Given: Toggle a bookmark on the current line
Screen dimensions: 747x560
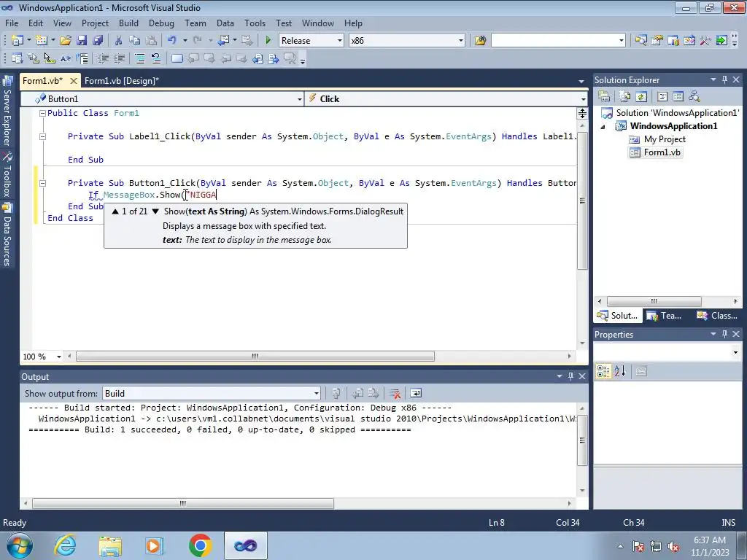Looking at the screenshot, I should [177, 58].
